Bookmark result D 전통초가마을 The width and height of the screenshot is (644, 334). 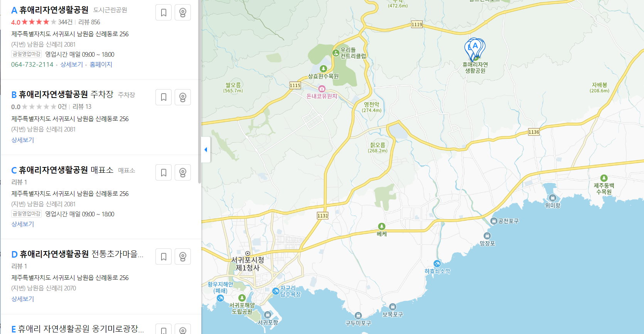pos(164,256)
